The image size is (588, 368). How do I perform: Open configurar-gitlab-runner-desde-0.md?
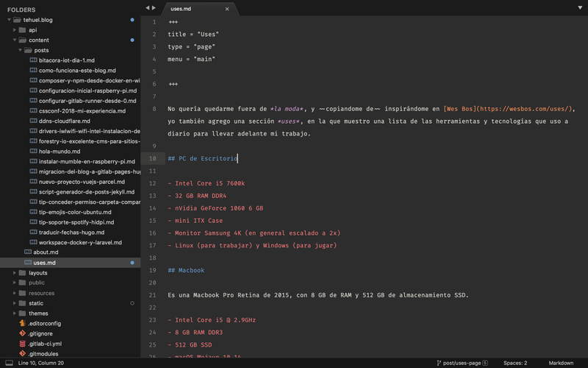coord(87,101)
